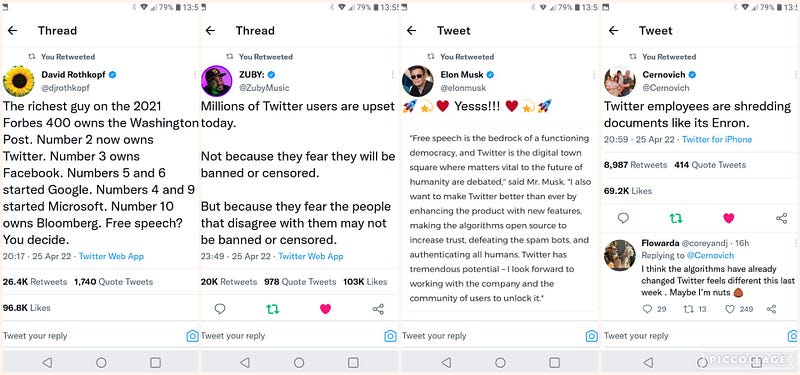Retweet Flowarda's reply

point(688,309)
